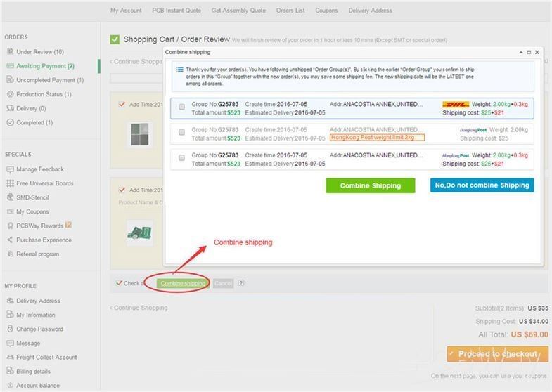Open Awaiting Payment orders in sidebar
The image size is (552, 392).
pyautogui.click(x=45, y=66)
